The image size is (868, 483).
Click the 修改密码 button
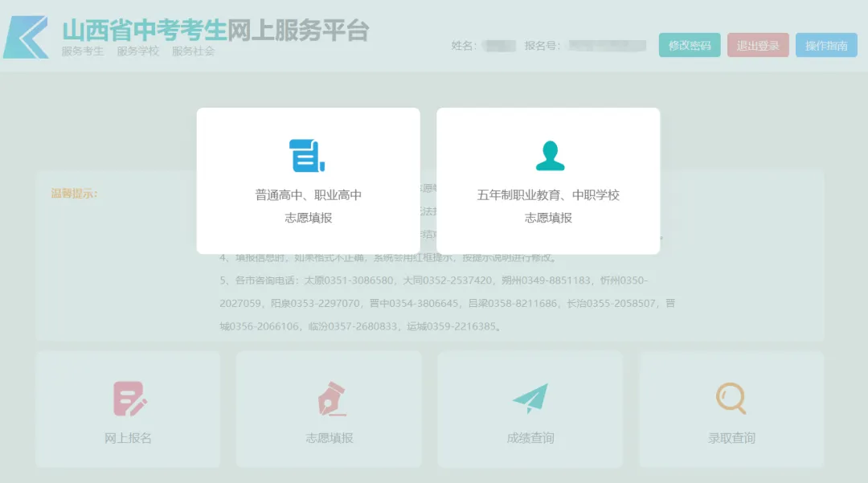tap(690, 45)
